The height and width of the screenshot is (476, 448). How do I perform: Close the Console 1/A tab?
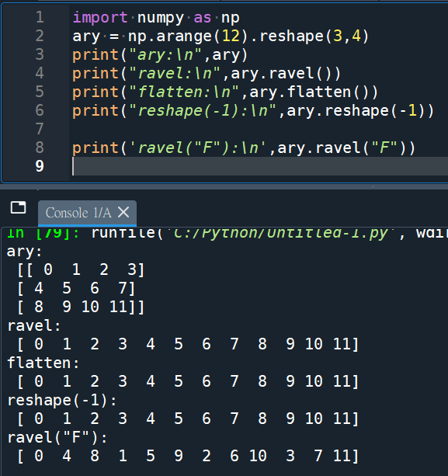tap(123, 212)
